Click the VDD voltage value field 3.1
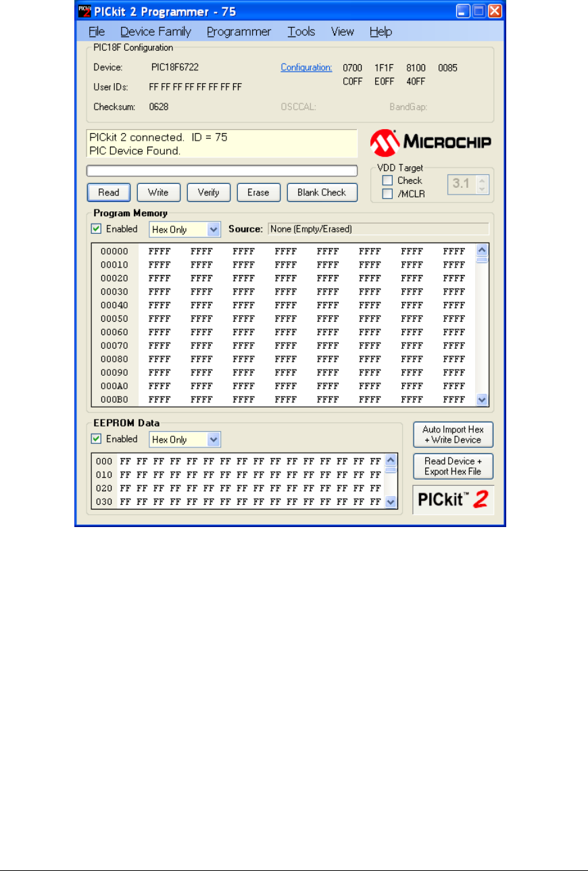This screenshot has width=588, height=871. pos(462,184)
